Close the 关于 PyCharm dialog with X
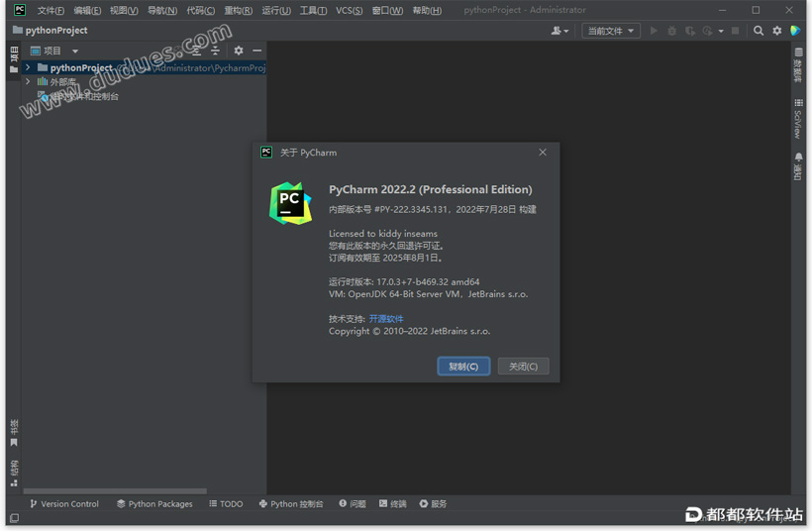Viewport: 812px width, 531px height. (543, 153)
